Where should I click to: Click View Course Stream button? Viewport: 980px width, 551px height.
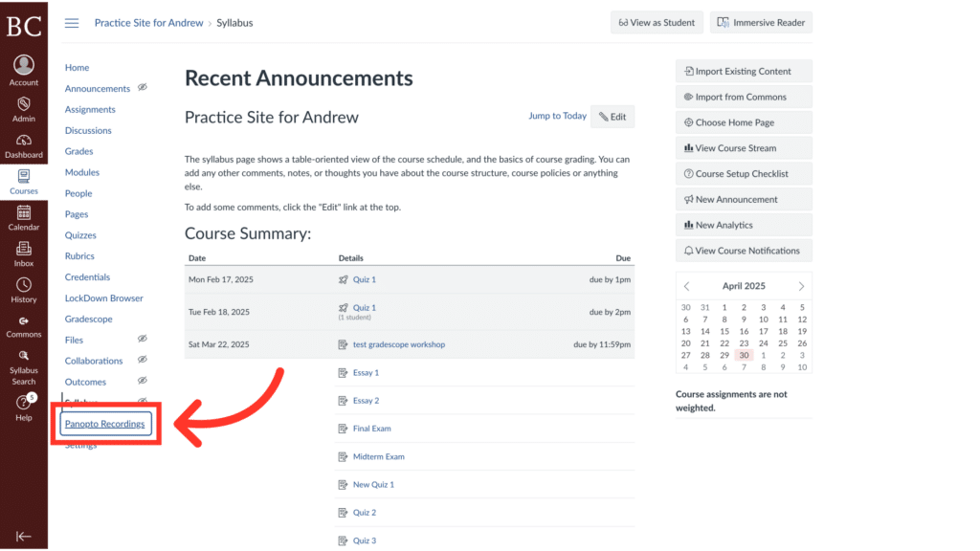click(x=744, y=148)
